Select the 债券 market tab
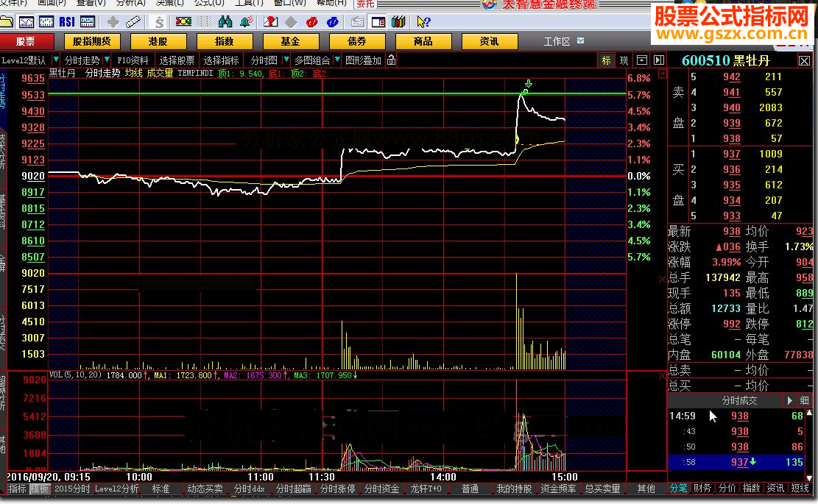This screenshot has height=504, width=818. [357, 41]
